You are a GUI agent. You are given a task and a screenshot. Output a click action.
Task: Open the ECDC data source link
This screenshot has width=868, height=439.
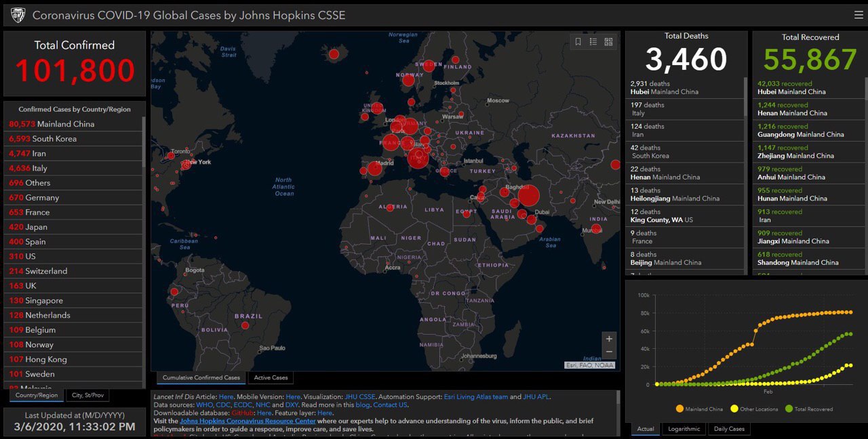click(x=243, y=405)
